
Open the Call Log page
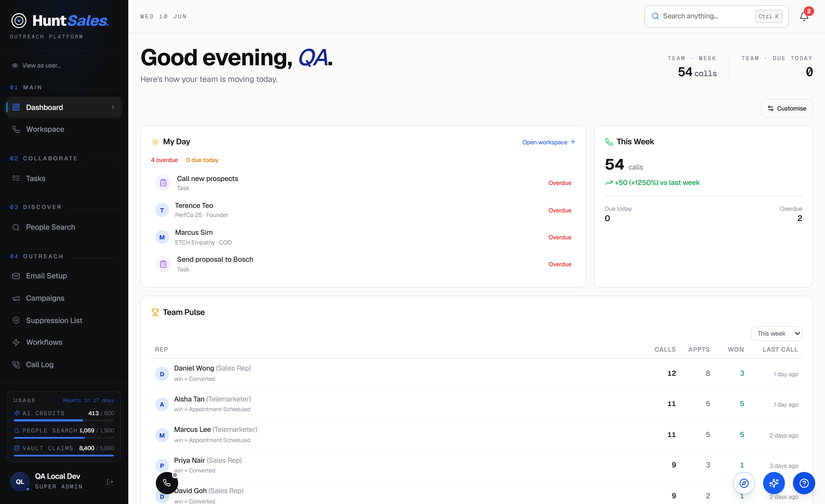[x=64, y=365]
